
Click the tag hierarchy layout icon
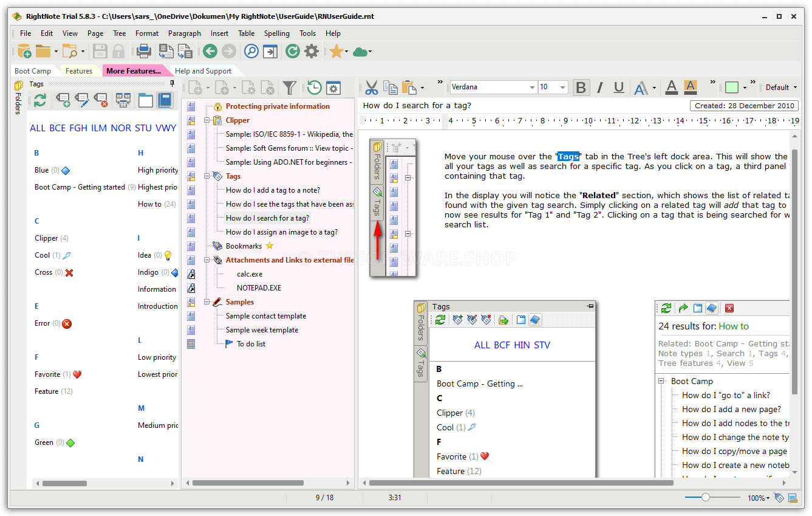tap(123, 100)
